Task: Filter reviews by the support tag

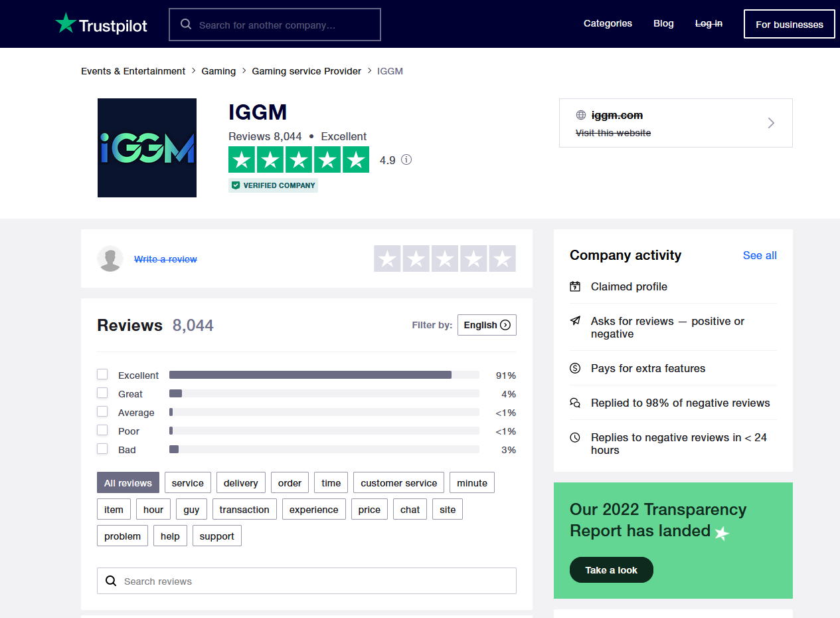Action: [217, 536]
